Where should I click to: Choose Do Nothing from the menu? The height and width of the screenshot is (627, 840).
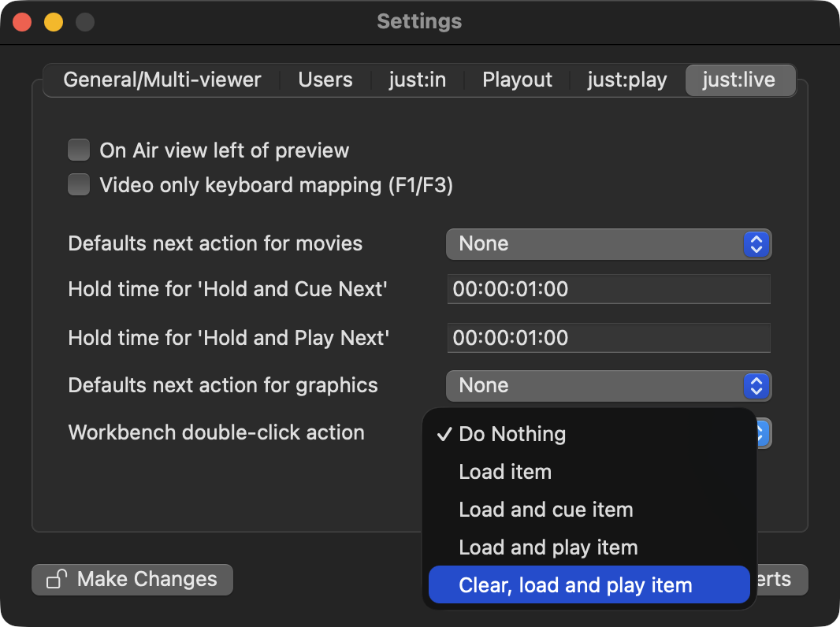click(512, 434)
